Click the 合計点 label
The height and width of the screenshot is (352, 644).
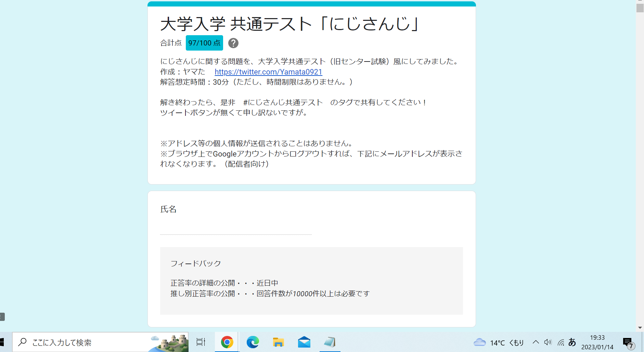[x=171, y=43]
